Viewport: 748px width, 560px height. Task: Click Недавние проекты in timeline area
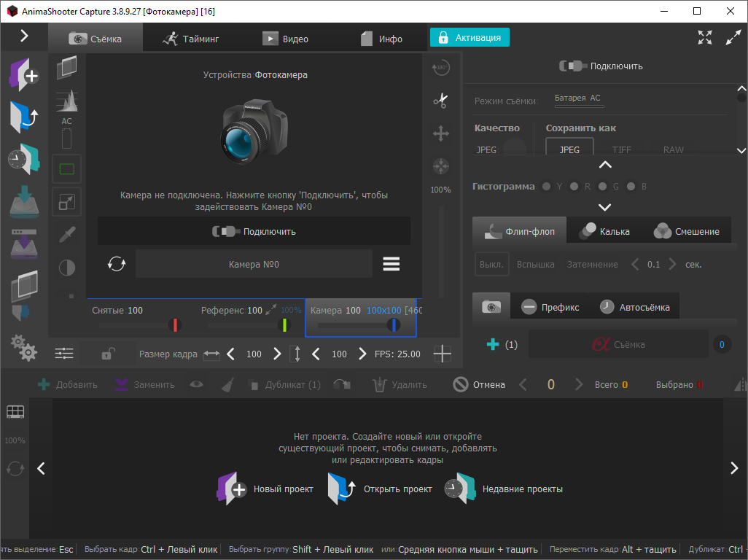coord(503,489)
